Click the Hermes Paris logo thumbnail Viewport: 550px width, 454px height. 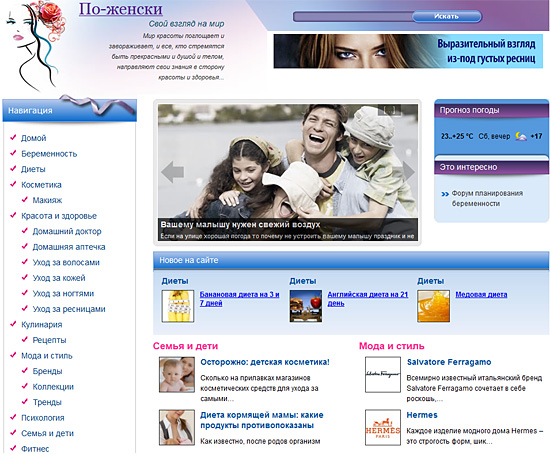383,427
